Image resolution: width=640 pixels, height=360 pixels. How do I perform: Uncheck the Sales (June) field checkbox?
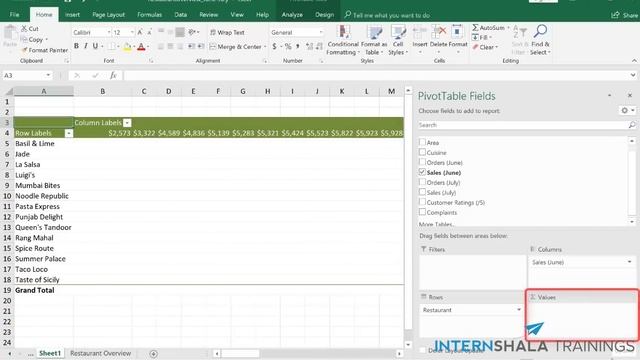pos(422,172)
